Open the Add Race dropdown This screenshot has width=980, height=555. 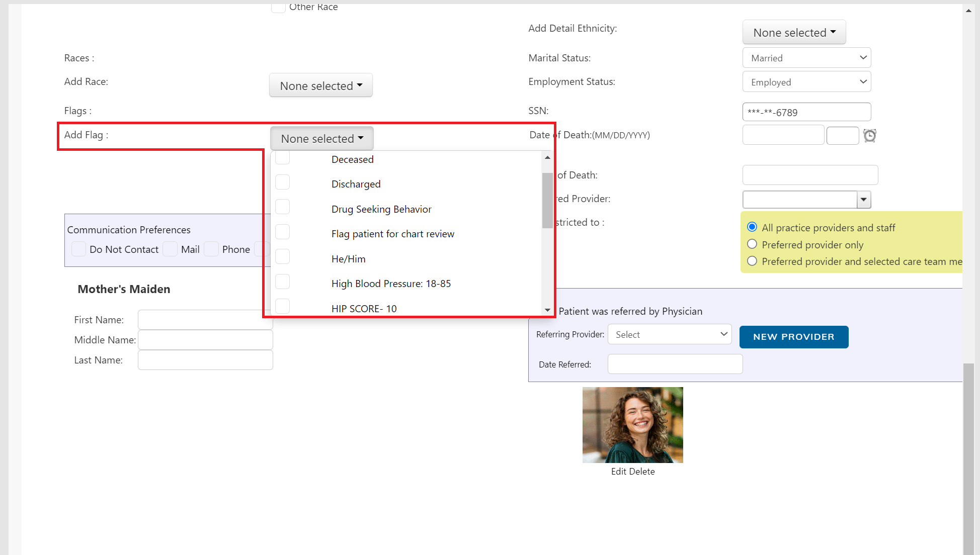(x=320, y=85)
